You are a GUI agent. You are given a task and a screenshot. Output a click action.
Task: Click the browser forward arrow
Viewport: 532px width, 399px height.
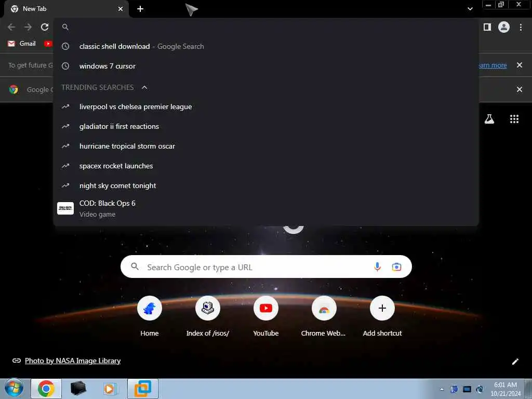point(28,27)
